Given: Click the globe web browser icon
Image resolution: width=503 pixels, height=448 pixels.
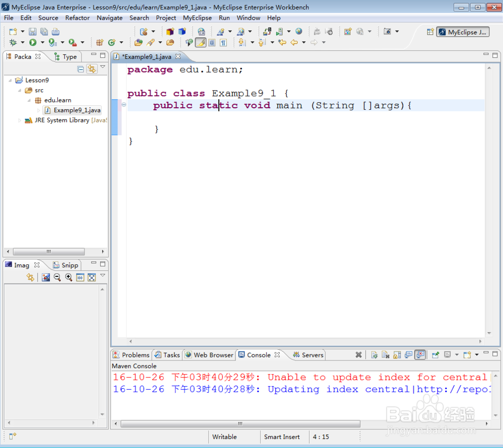Looking at the screenshot, I should (x=299, y=31).
